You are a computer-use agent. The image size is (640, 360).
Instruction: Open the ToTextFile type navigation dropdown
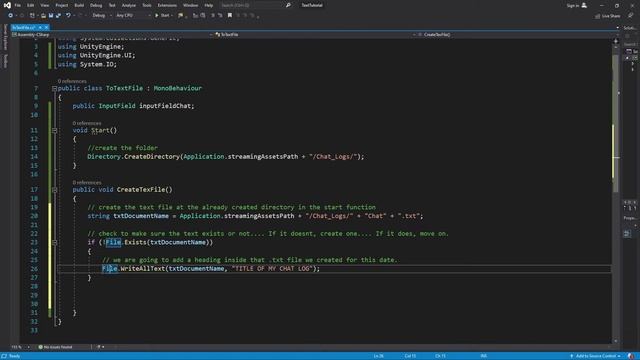pyautogui.click(x=314, y=35)
